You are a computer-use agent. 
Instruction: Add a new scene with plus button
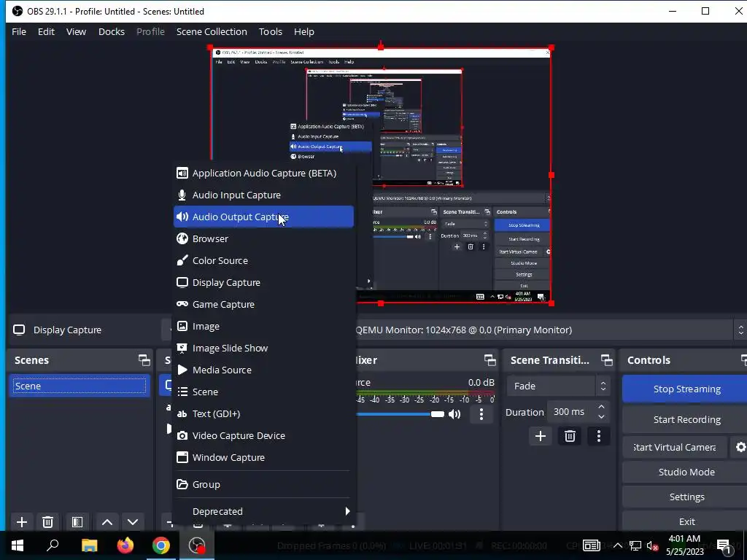pyautogui.click(x=21, y=522)
